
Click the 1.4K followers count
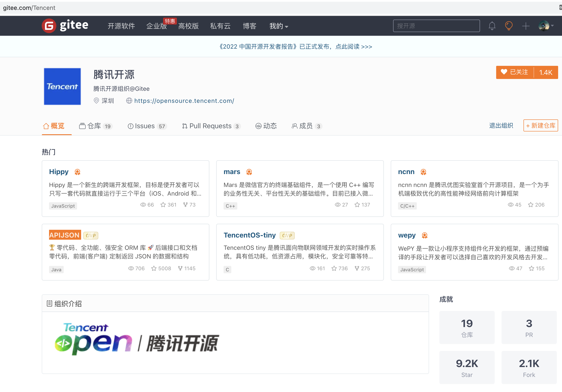point(546,73)
